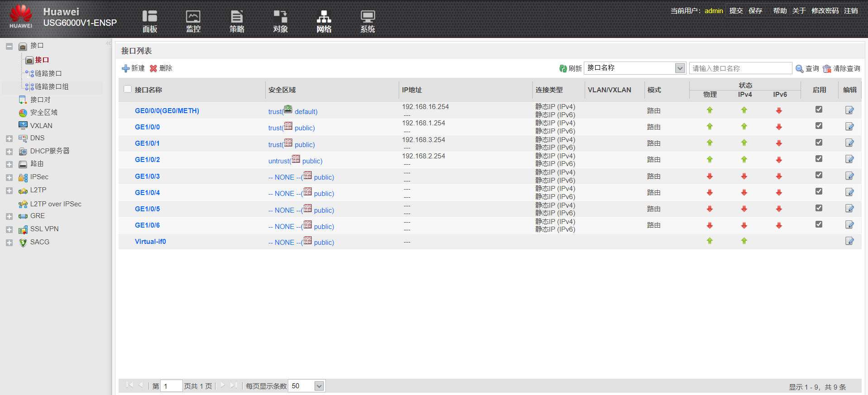
Task: Switch to the 对象 object tab
Action: [280, 21]
